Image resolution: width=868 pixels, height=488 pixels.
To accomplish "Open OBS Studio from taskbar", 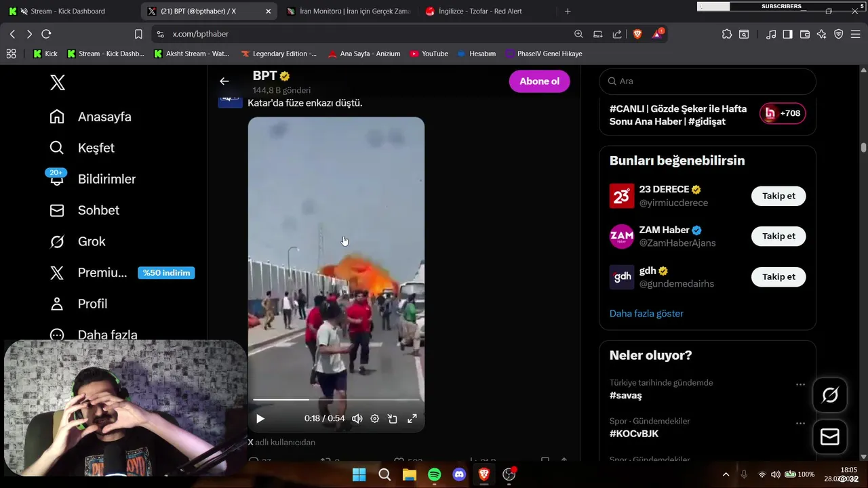I will coord(509,475).
